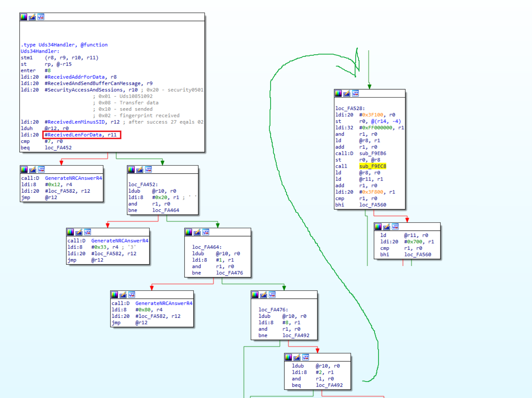
Task: Click the 'stm1 (r8, r9, r10, r11)' instruction
Action: pos(60,58)
